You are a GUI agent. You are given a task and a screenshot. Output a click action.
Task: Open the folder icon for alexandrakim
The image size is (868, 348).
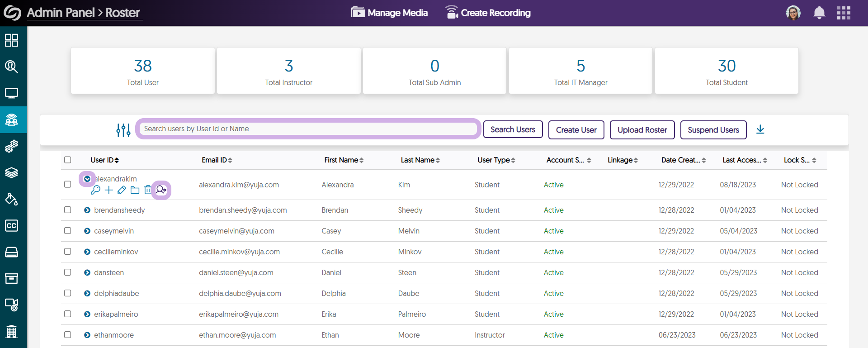(x=135, y=190)
